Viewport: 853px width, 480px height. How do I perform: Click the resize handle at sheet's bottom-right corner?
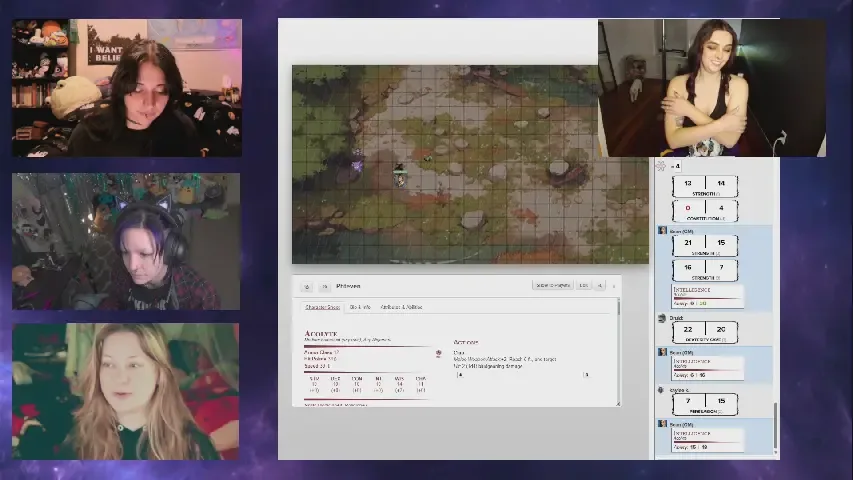[616, 402]
